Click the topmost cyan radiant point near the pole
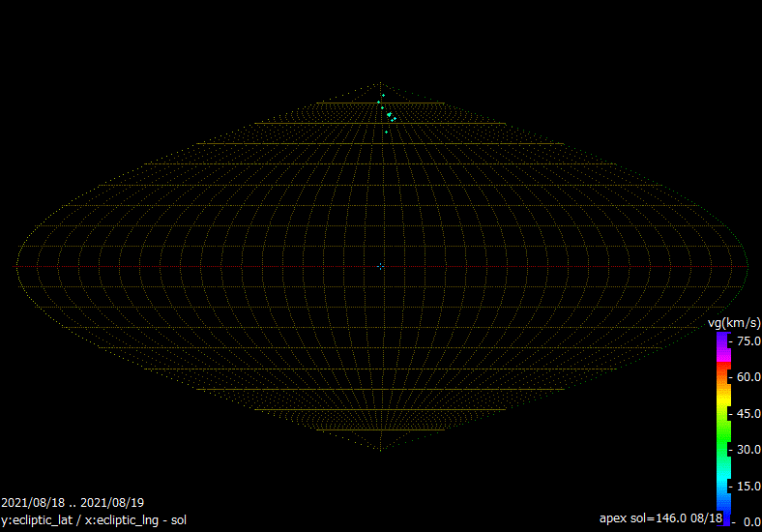 click(384, 96)
